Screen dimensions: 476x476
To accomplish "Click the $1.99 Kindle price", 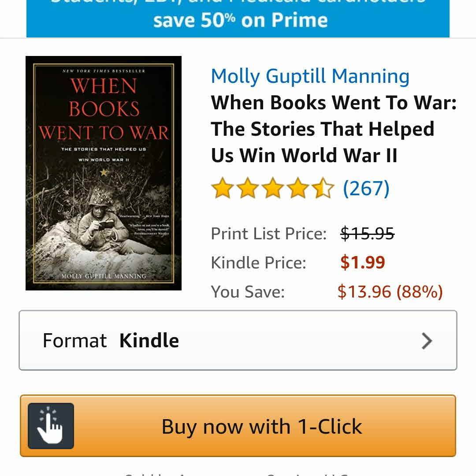I will (362, 262).
